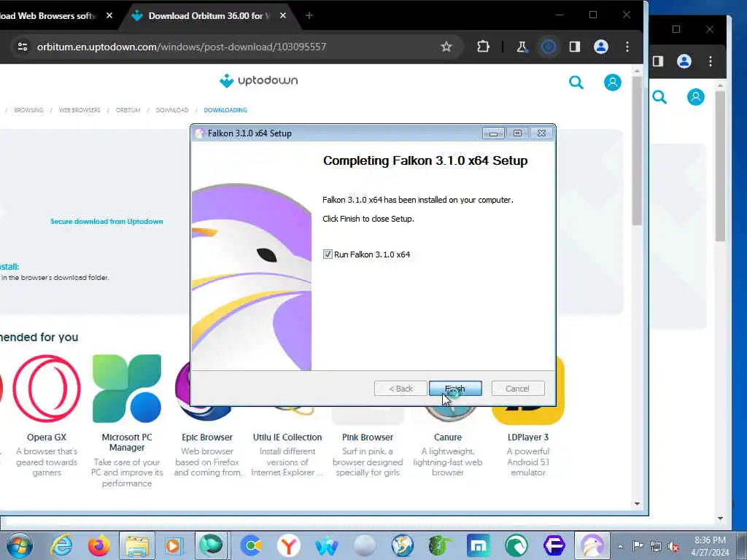The image size is (747, 560).
Task: Go to Download breadcrumb
Action: (x=172, y=110)
